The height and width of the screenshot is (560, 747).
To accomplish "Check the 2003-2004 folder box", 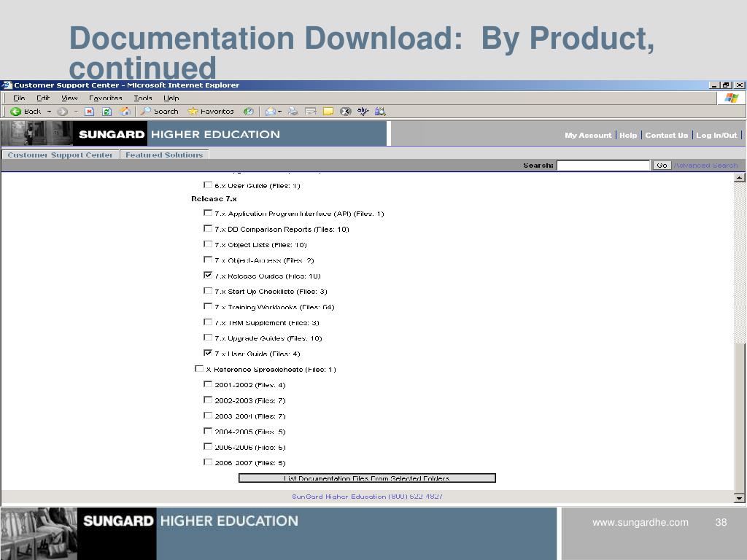I will [x=208, y=415].
